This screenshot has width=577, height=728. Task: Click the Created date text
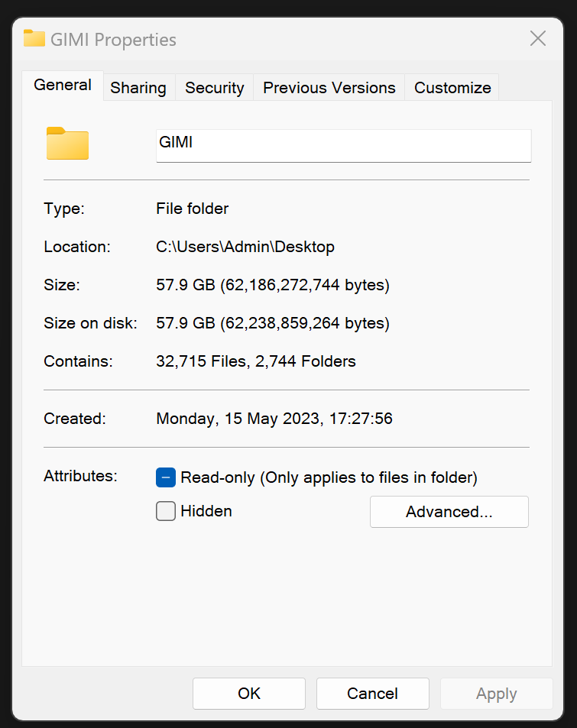[x=274, y=419]
